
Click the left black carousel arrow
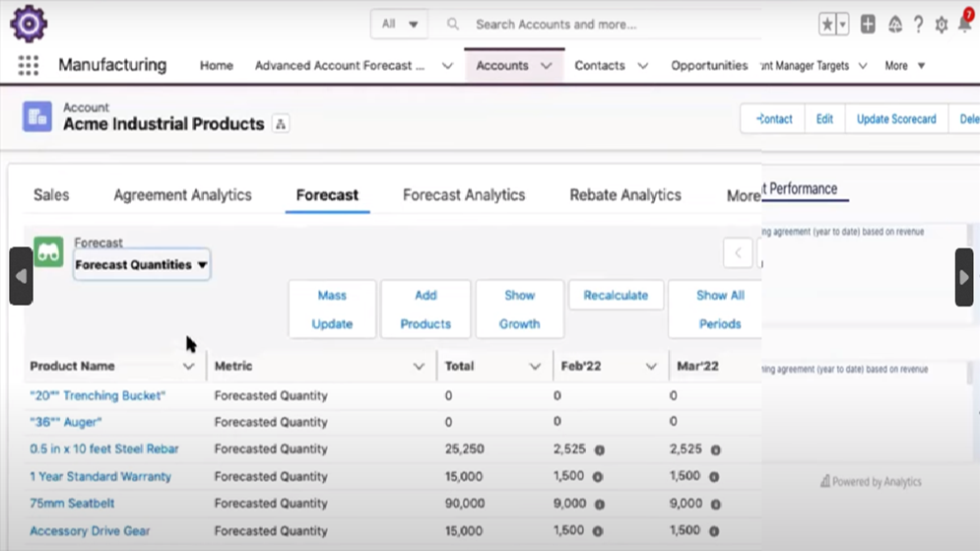click(x=21, y=276)
